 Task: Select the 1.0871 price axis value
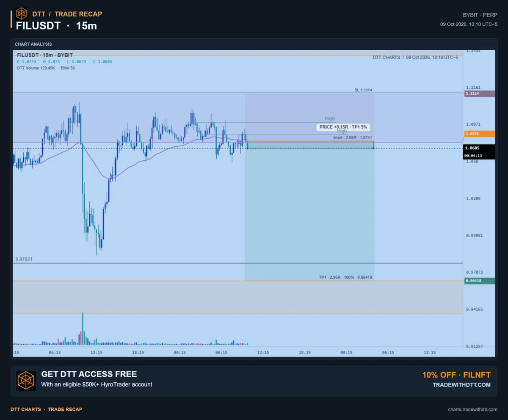click(x=473, y=124)
